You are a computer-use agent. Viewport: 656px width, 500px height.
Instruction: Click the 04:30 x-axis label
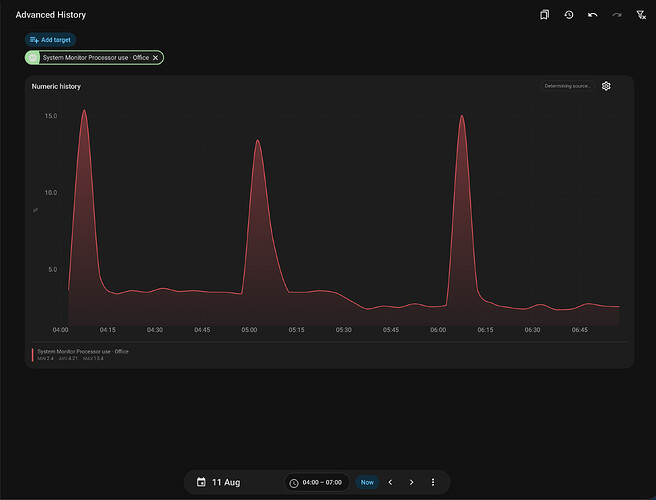[x=155, y=330]
